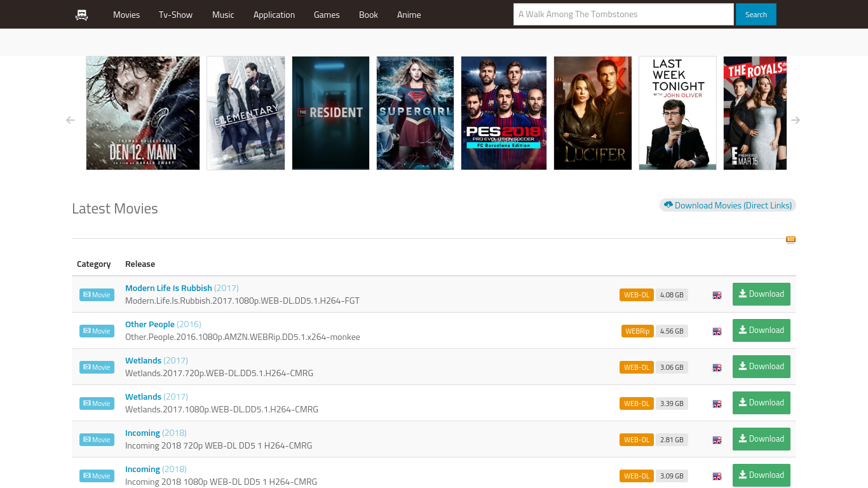The width and height of the screenshot is (868, 488).
Task: Click the 4.56 GB size label
Action: 672,331
